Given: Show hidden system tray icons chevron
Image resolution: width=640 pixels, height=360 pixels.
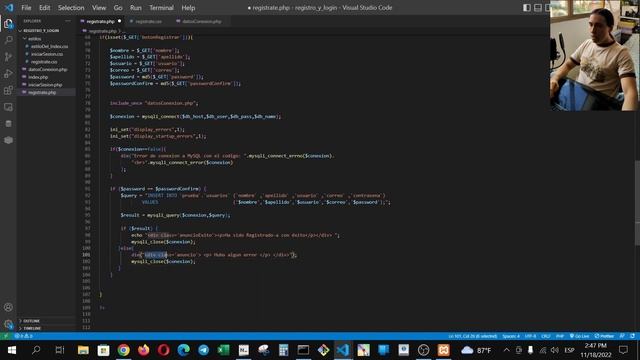Looking at the screenshot, I should [x=507, y=350].
